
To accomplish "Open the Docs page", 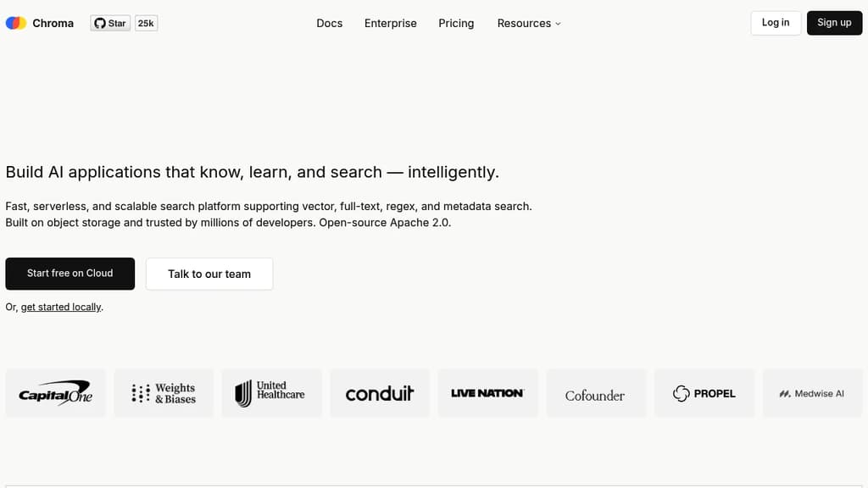I will point(329,23).
